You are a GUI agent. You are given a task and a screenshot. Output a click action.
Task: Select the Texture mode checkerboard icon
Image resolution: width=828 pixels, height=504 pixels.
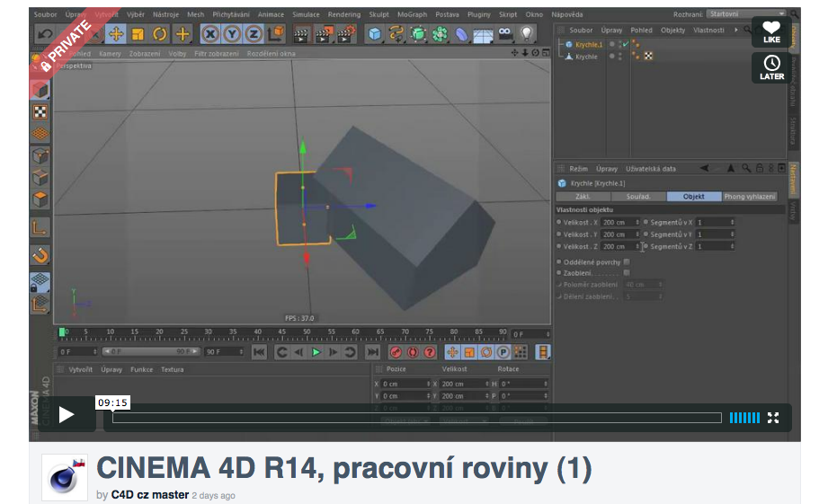(40, 111)
